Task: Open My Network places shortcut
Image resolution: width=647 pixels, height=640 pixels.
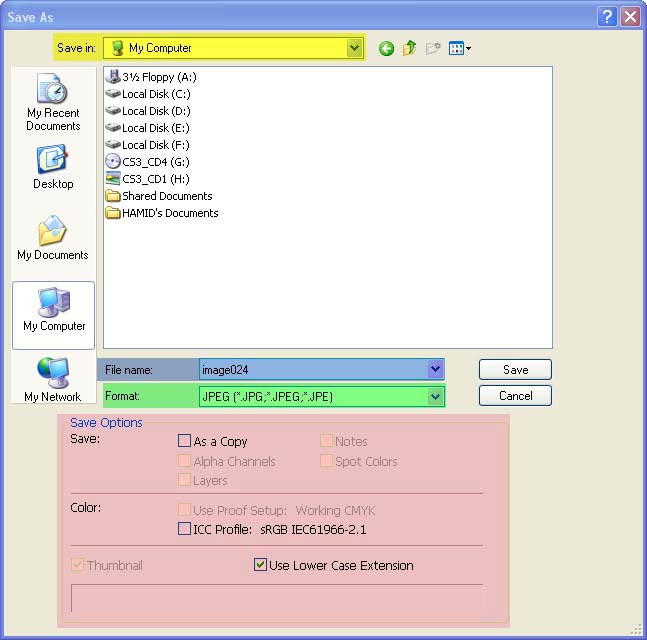Action: coord(53,380)
